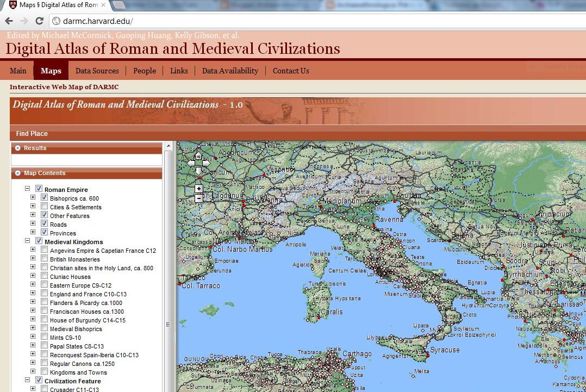Collapse the Medieval Kingdoms tree group
Image resolution: width=586 pixels, height=392 pixels.
click(27, 241)
